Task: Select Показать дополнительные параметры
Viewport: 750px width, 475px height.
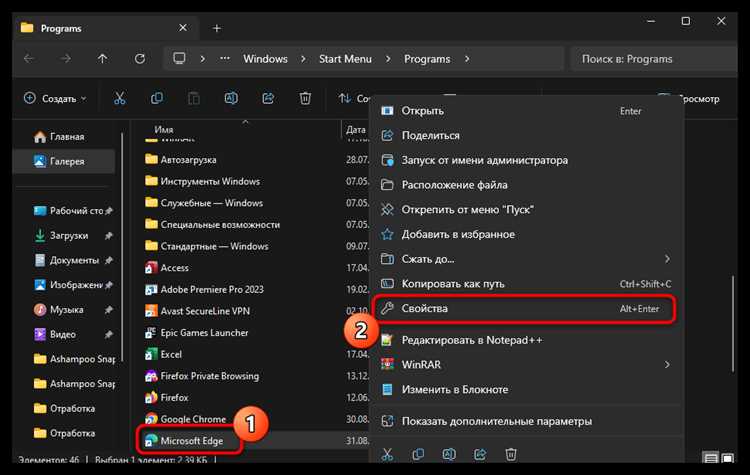Action: point(528,421)
